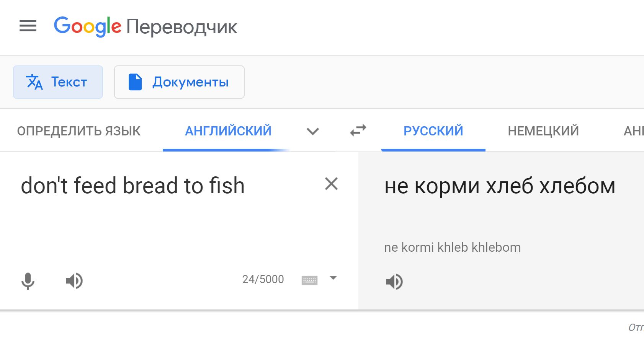644x342 pixels.
Task: Click the Переводчик title text
Action: pos(182,27)
